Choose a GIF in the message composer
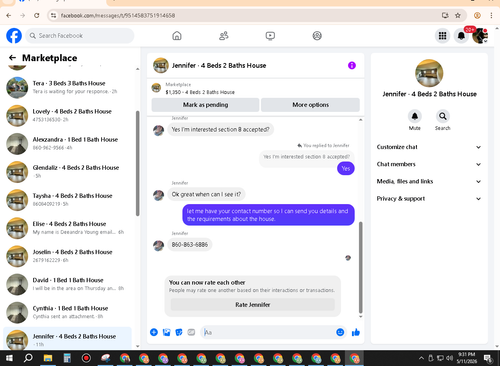 (x=191, y=332)
